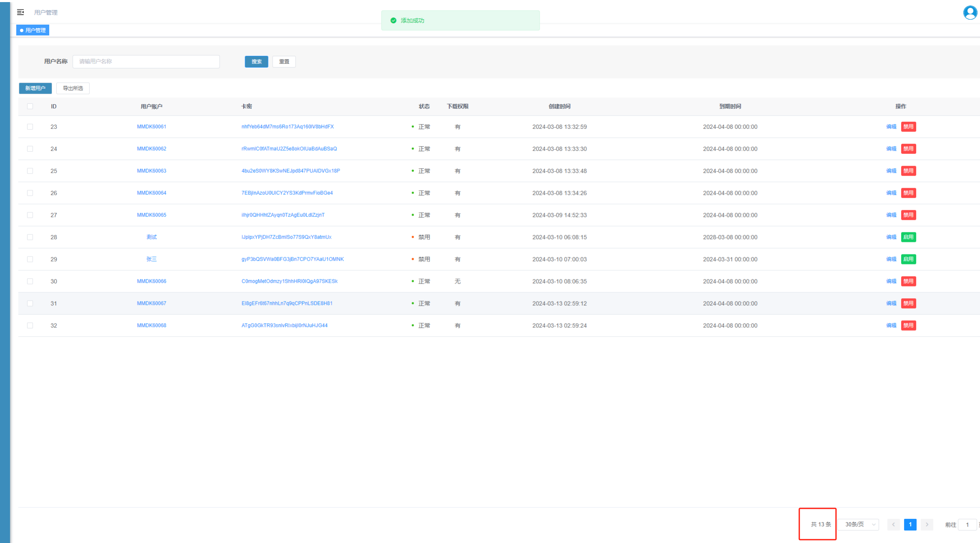Viewport: 980px width, 543px height.
Task: Check the row for ID 30
Action: (x=30, y=282)
